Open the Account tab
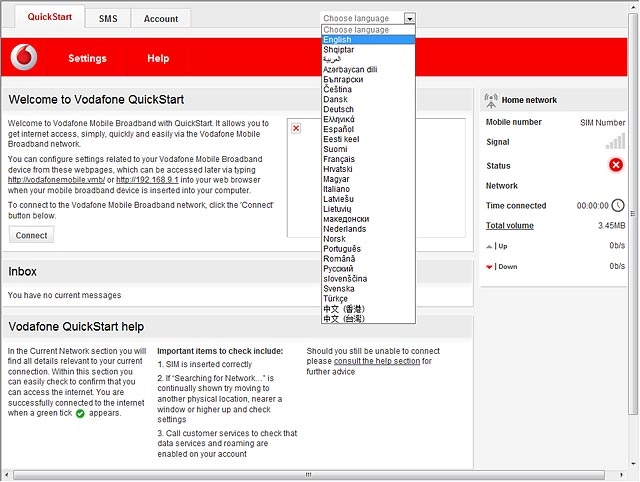Viewport: 640px width, 482px height. [x=161, y=19]
